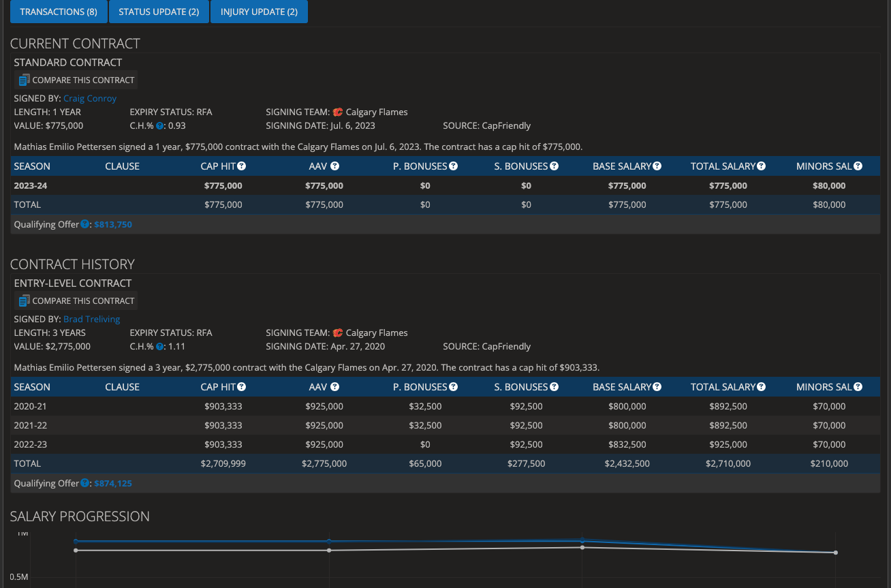Click the Clause header in the current contract table
The image size is (891, 588).
coord(122,166)
